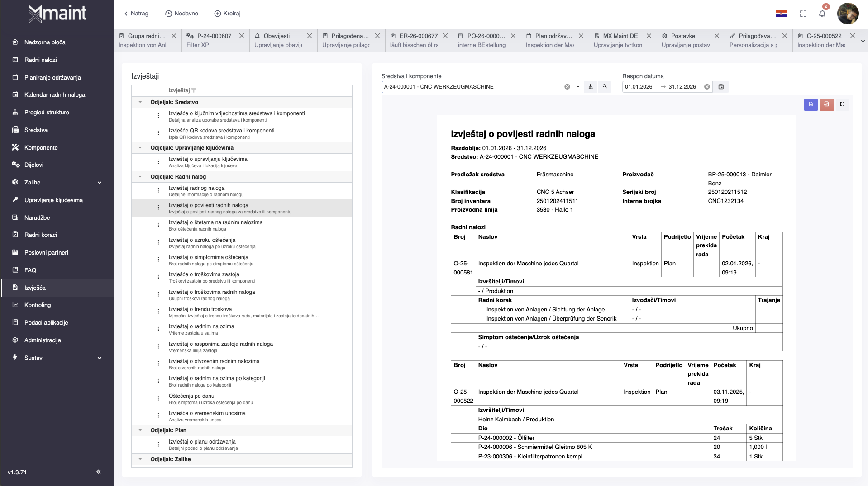
Task: Open the asset structure tree picker
Action: (x=591, y=87)
